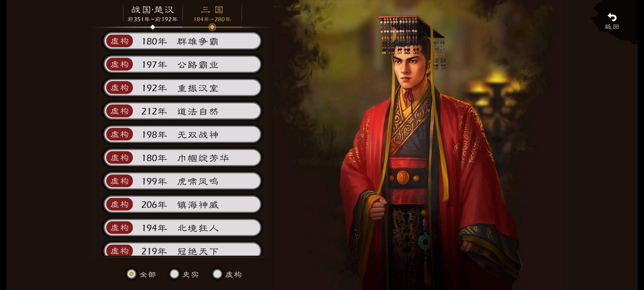This screenshot has width=644, height=290.
Task: Select the 219年 冠绝天下 scenario
Action: coord(182,249)
